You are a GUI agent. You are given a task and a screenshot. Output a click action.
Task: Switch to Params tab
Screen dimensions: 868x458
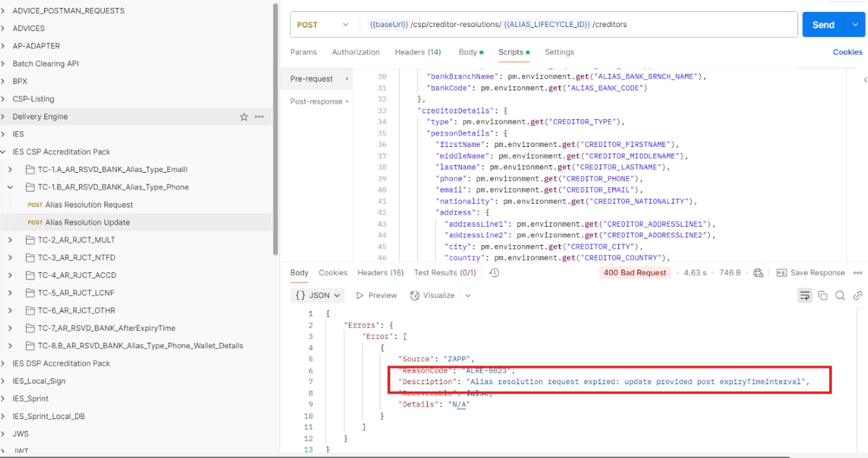[303, 52]
